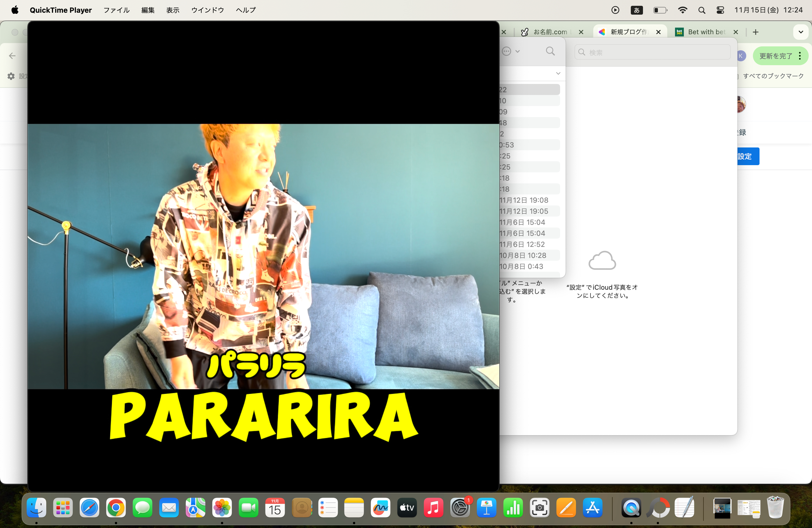This screenshot has height=528, width=812.
Task: Click the 更新を完了 button
Action: (x=776, y=56)
